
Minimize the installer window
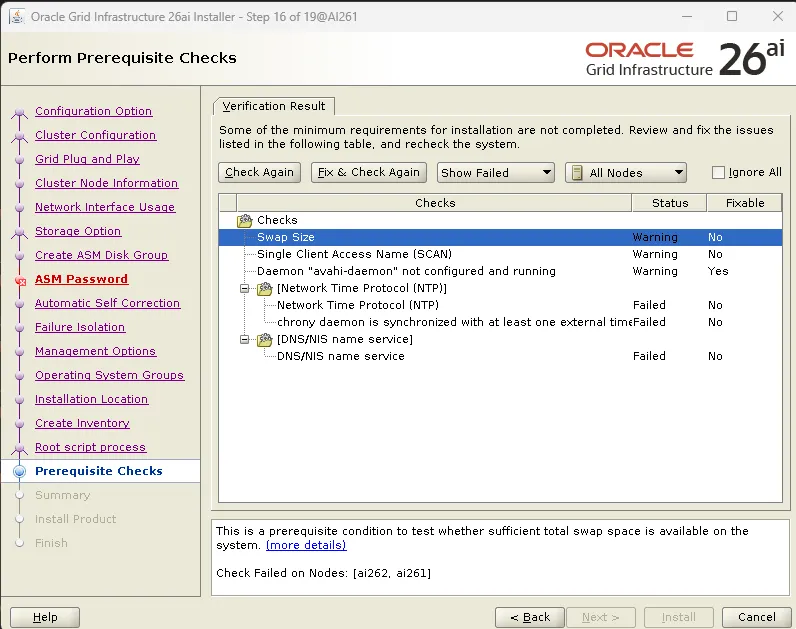687,16
